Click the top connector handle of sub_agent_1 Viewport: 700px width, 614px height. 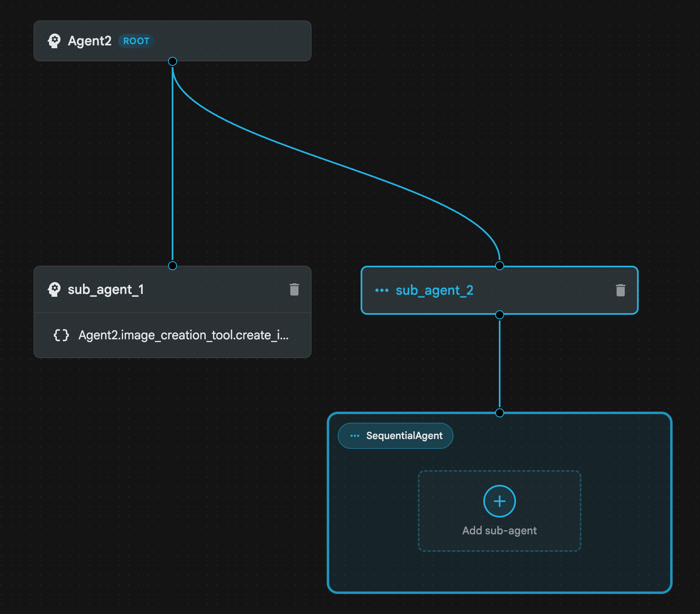point(173,266)
